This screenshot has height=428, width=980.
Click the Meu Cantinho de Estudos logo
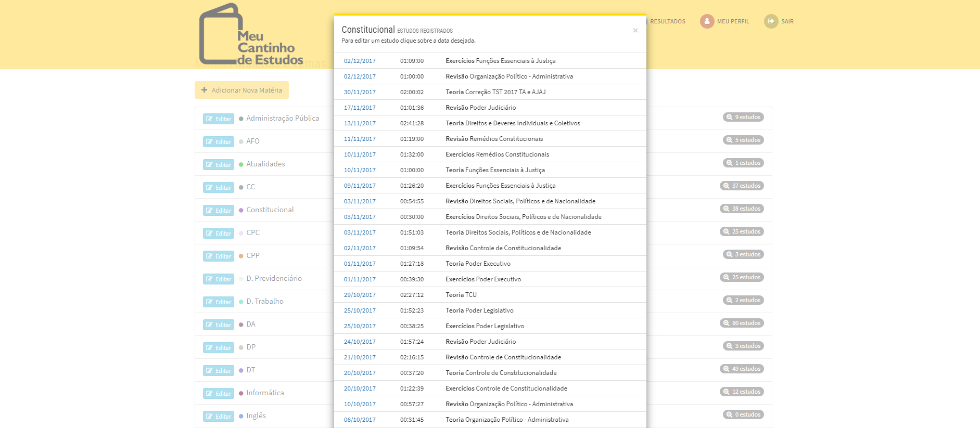(251, 34)
